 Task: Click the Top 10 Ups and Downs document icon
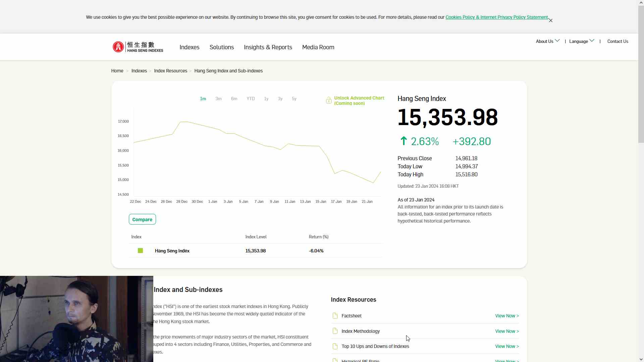pos(335,346)
